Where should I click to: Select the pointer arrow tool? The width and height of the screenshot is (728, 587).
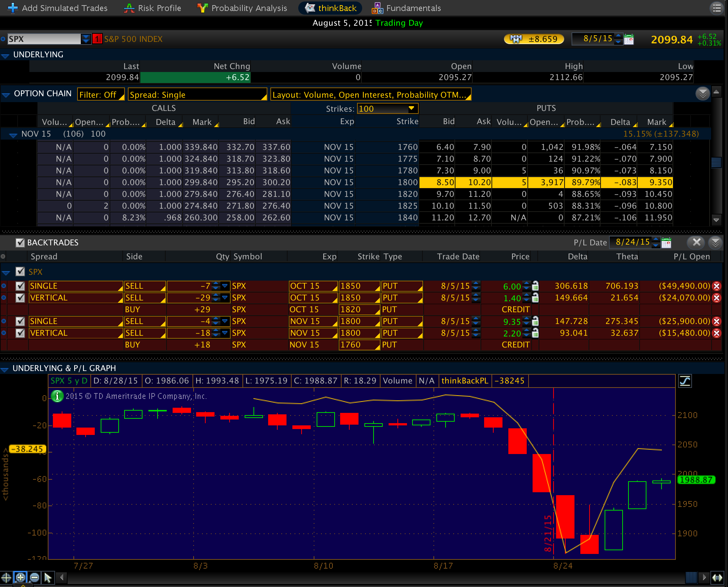pos(48,577)
